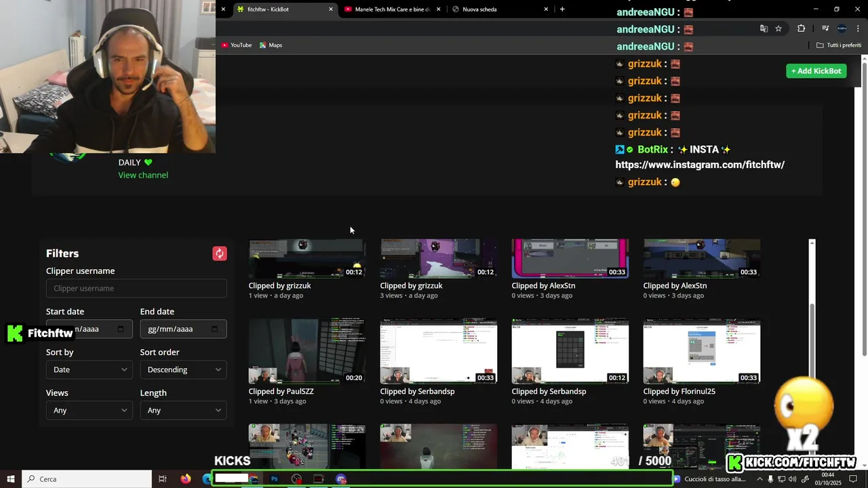Screen dimensions: 868x488
Task: Open the calendar picker in Start date field
Action: click(121, 329)
